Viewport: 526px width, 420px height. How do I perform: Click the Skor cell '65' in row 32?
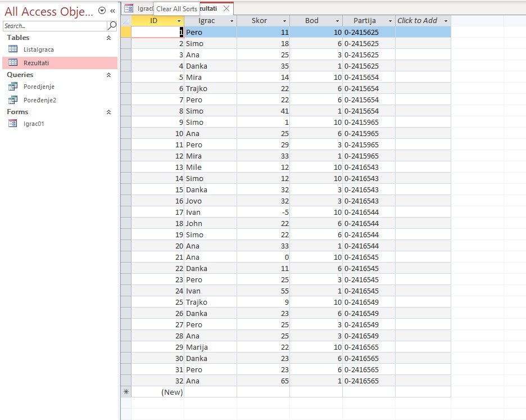point(264,381)
